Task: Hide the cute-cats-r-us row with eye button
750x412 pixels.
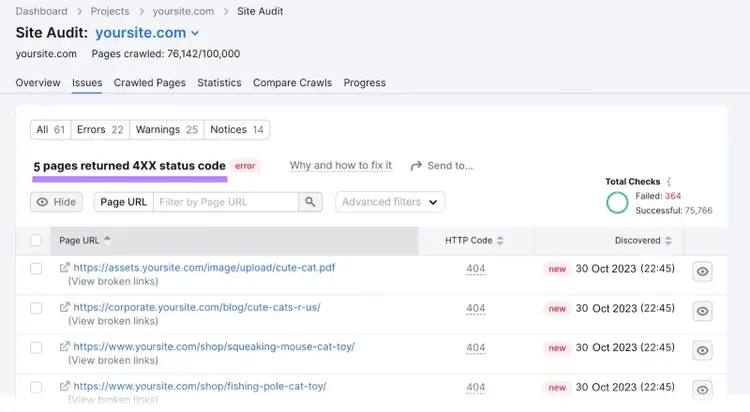Action: coord(702,311)
